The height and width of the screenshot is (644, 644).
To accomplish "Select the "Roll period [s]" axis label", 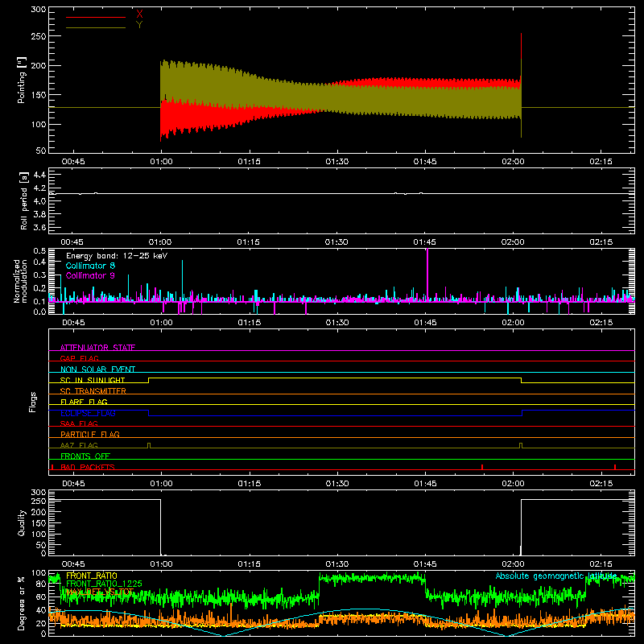I will tap(23, 200).
